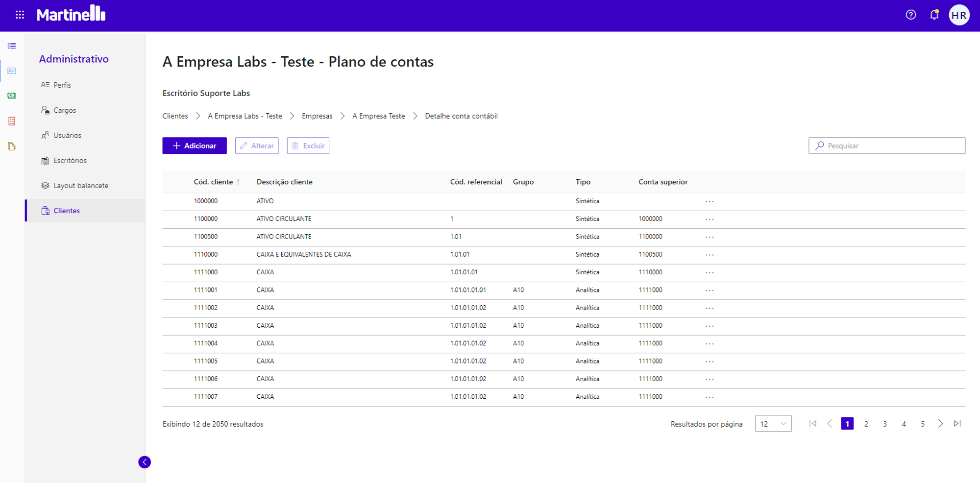Open more options for account 1111007
This screenshot has height=483, width=980.
coord(710,397)
